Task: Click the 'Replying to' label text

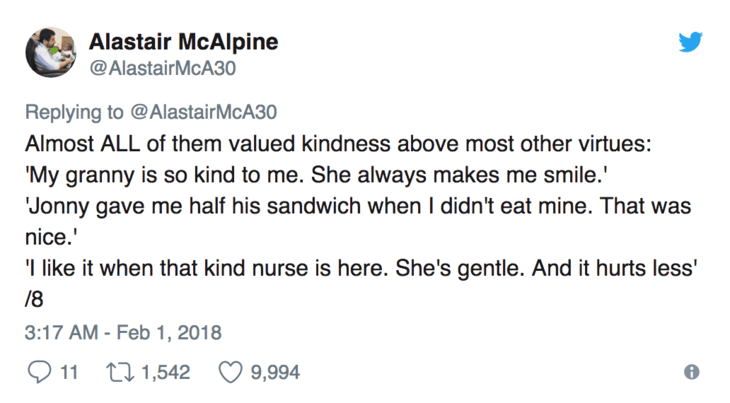Action: coord(74,112)
